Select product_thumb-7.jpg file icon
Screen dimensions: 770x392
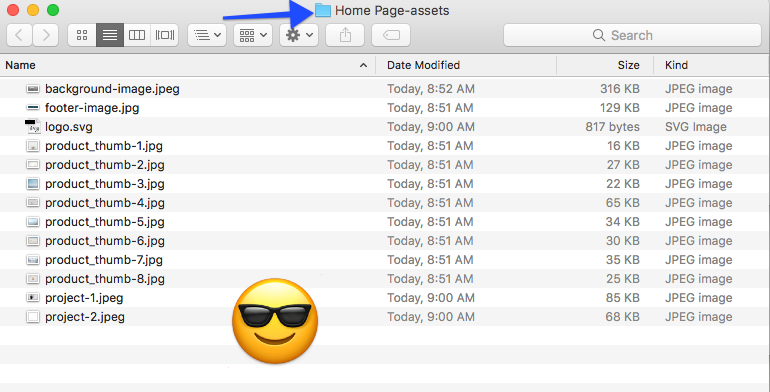(33, 260)
